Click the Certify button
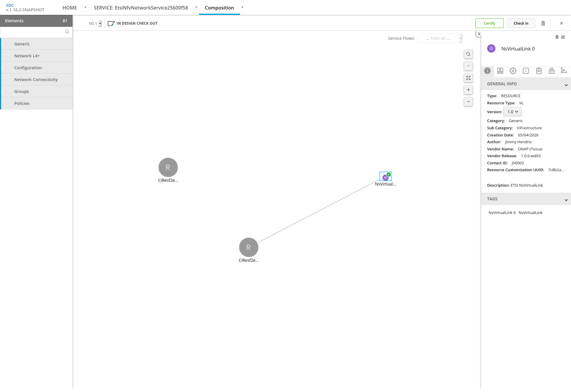Screen dimensions: 571x392 [x=490, y=23]
